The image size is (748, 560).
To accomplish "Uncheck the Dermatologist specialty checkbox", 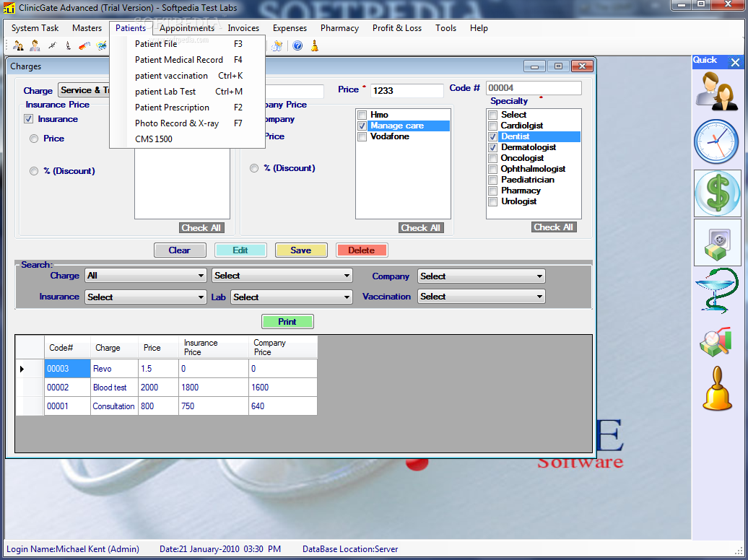I will pyautogui.click(x=493, y=148).
